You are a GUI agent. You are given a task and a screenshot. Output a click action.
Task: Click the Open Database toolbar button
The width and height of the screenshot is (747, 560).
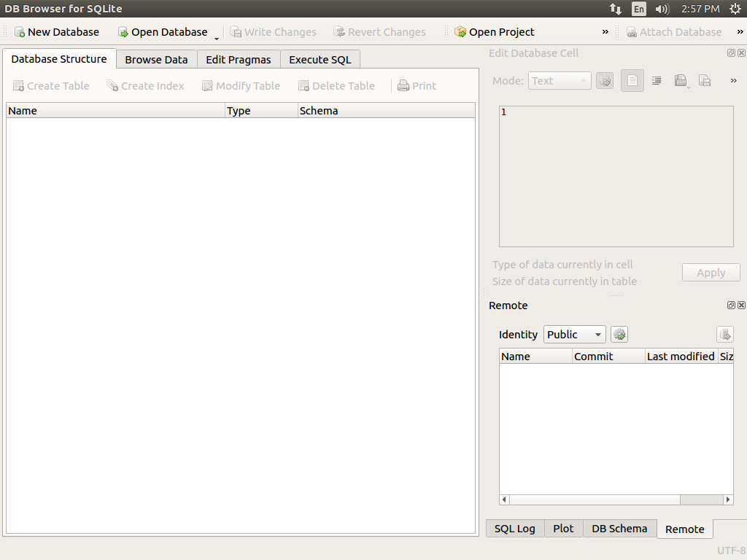(x=163, y=32)
